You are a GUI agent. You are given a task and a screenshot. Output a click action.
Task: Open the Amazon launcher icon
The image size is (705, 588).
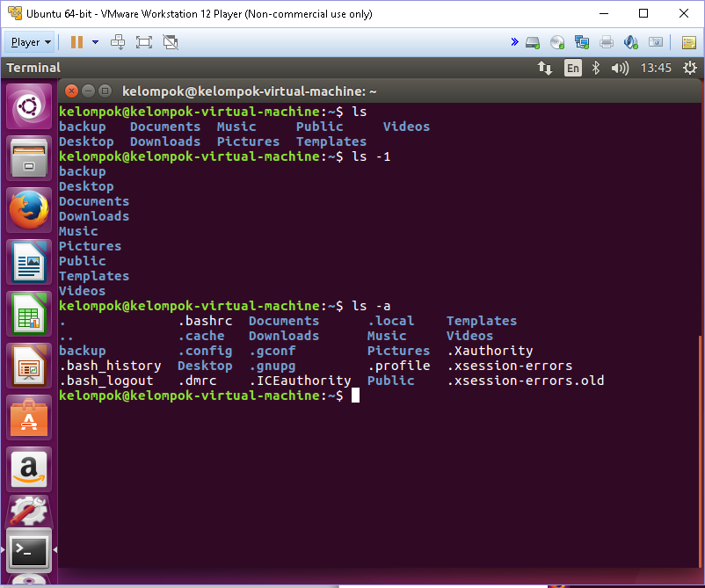pos(29,468)
